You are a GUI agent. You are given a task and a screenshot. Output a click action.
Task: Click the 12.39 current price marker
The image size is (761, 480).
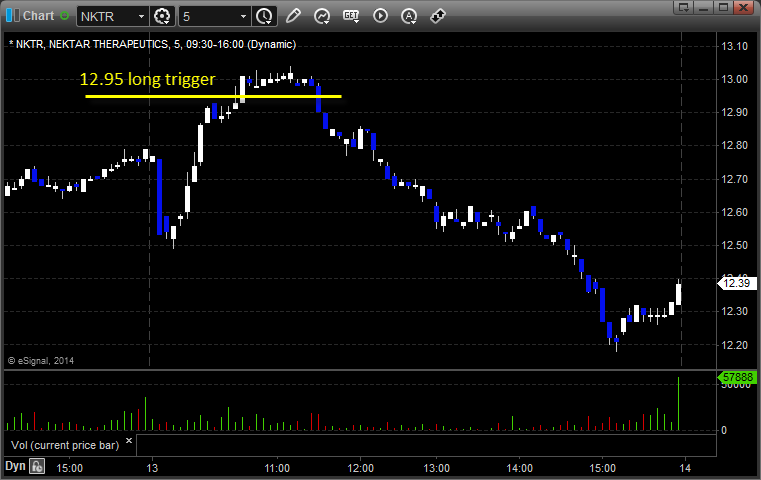coord(737,283)
